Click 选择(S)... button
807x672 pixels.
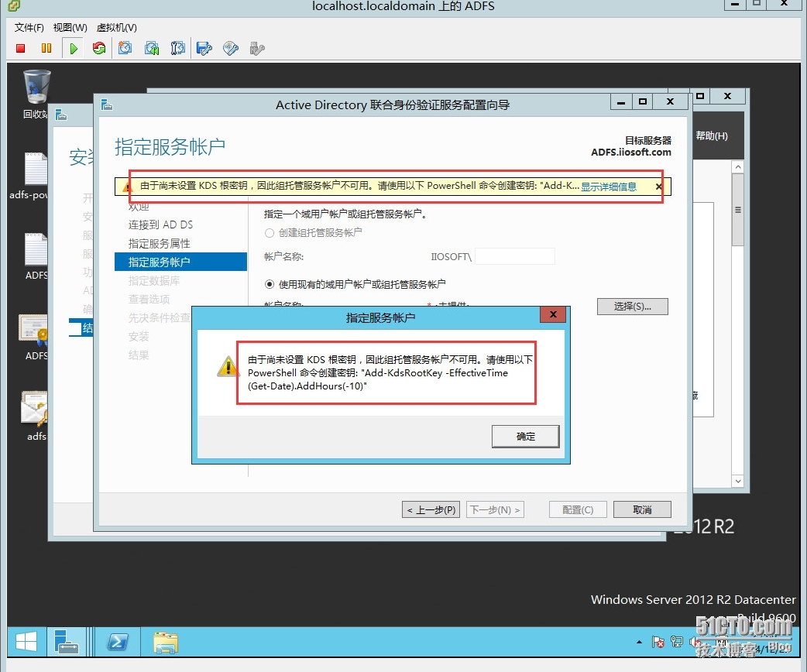point(633,306)
